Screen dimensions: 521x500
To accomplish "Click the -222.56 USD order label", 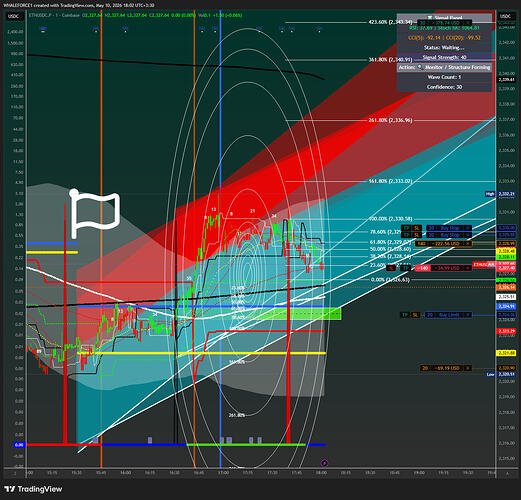I will click(x=445, y=244).
